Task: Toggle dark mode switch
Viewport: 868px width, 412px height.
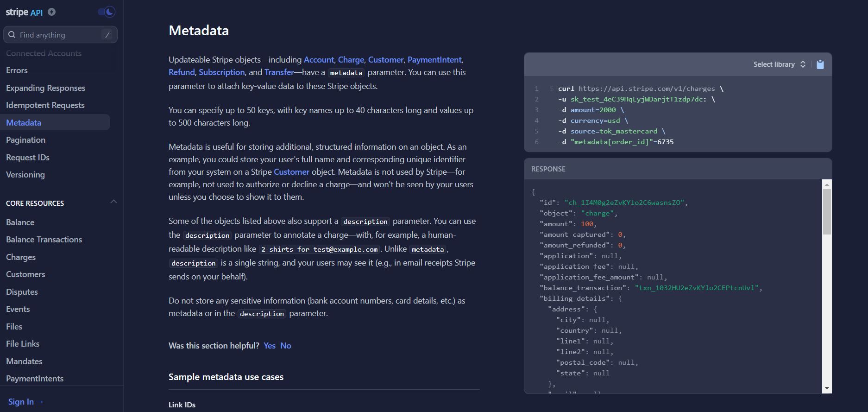Action: [x=107, y=12]
